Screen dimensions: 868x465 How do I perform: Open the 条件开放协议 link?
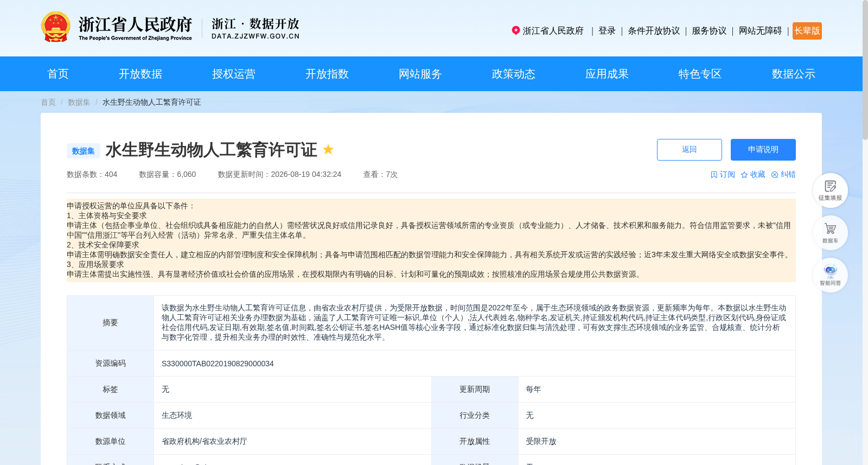pyautogui.click(x=654, y=31)
